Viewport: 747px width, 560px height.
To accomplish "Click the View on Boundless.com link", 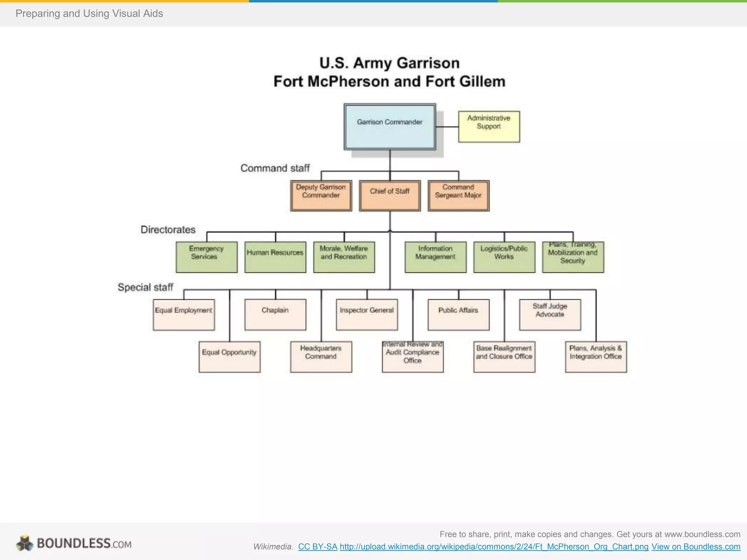I will 696,547.
